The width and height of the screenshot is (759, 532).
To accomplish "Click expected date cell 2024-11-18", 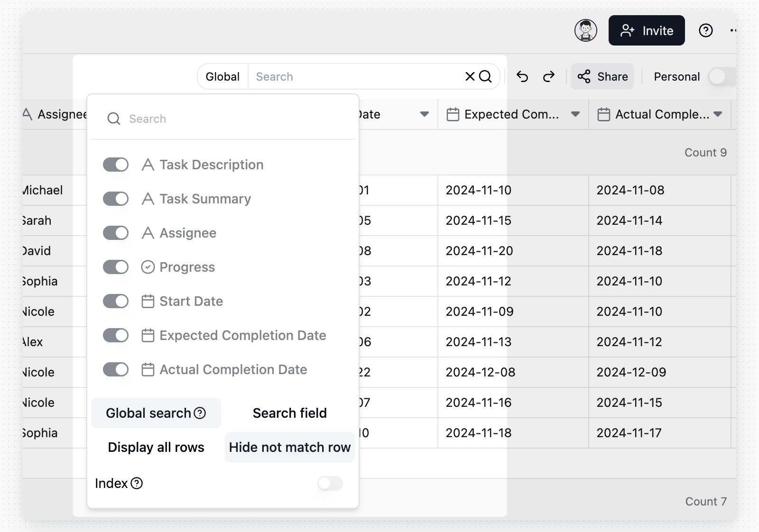I will pyautogui.click(x=513, y=433).
